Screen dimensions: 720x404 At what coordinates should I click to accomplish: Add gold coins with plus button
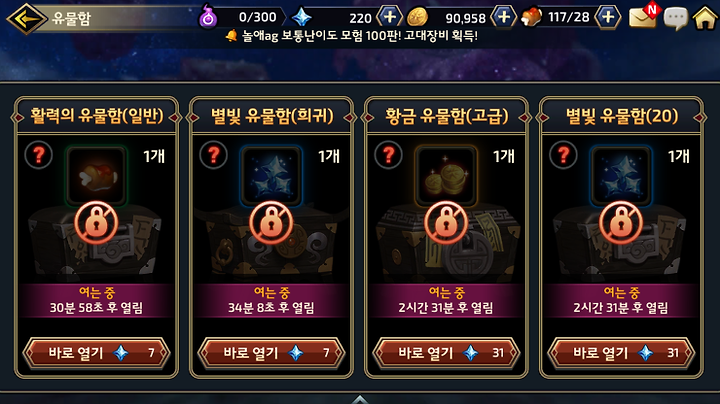504,17
